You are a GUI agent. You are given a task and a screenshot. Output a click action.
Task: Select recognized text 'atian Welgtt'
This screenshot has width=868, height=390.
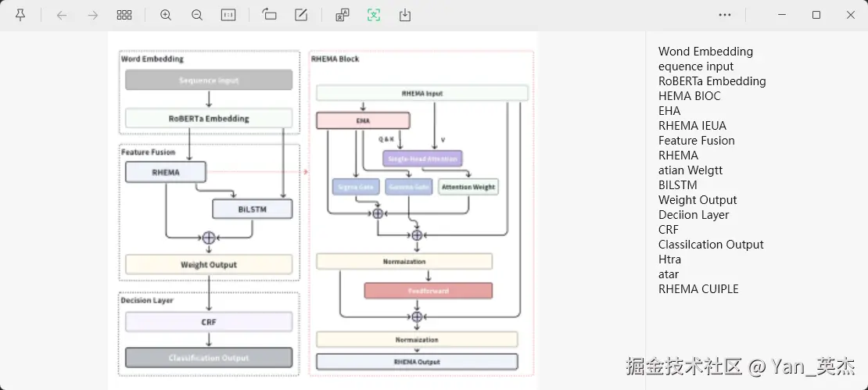(x=690, y=170)
